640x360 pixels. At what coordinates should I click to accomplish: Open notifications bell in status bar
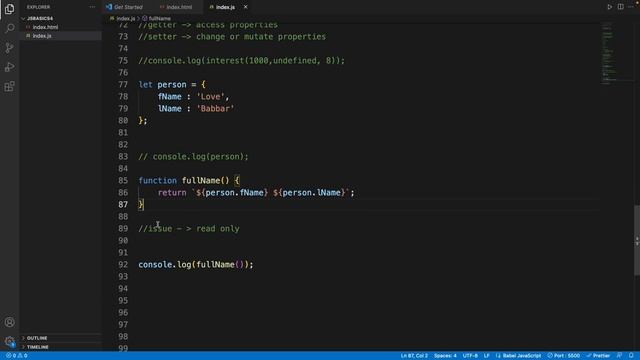pos(631,356)
